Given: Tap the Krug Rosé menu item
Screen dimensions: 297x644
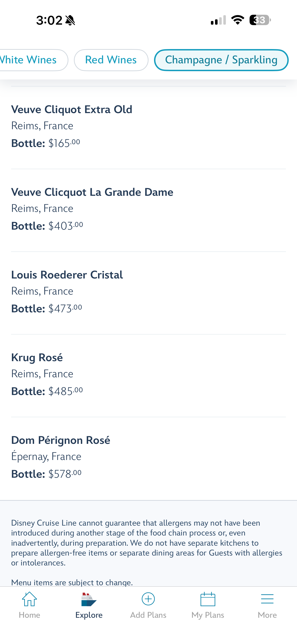Looking at the screenshot, I should click(37, 357).
